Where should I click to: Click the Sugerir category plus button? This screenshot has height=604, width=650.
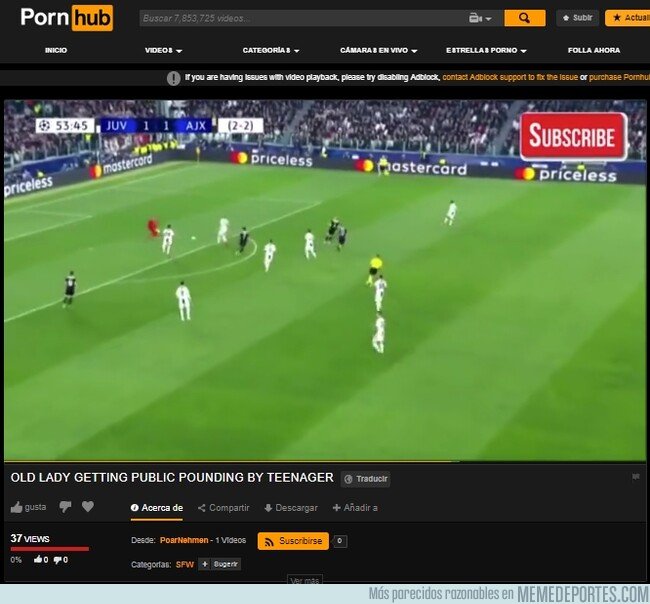pos(220,564)
